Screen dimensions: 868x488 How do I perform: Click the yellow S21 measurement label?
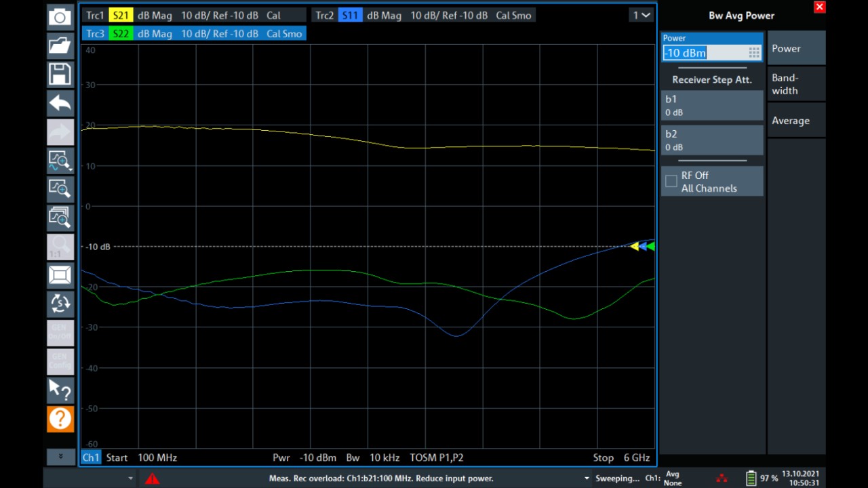(x=121, y=15)
